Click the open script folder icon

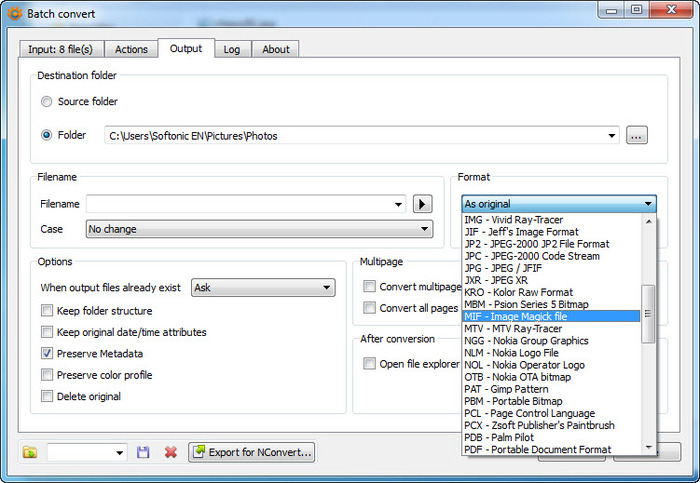(x=30, y=452)
